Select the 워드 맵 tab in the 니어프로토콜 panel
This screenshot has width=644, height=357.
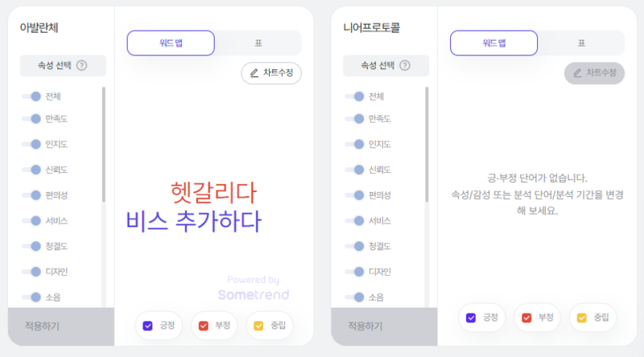pyautogui.click(x=494, y=43)
